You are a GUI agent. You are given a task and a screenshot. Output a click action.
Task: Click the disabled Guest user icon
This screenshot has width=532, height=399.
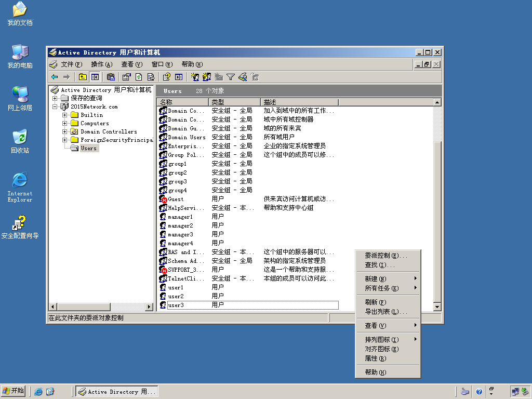(163, 199)
